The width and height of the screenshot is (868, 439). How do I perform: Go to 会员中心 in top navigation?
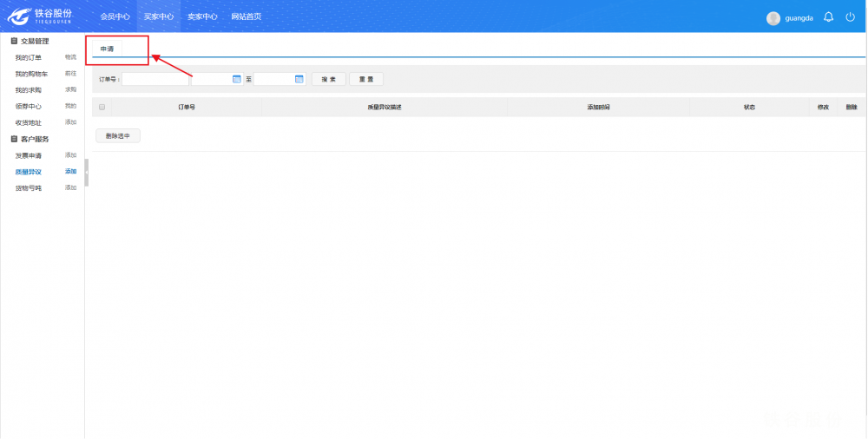115,16
